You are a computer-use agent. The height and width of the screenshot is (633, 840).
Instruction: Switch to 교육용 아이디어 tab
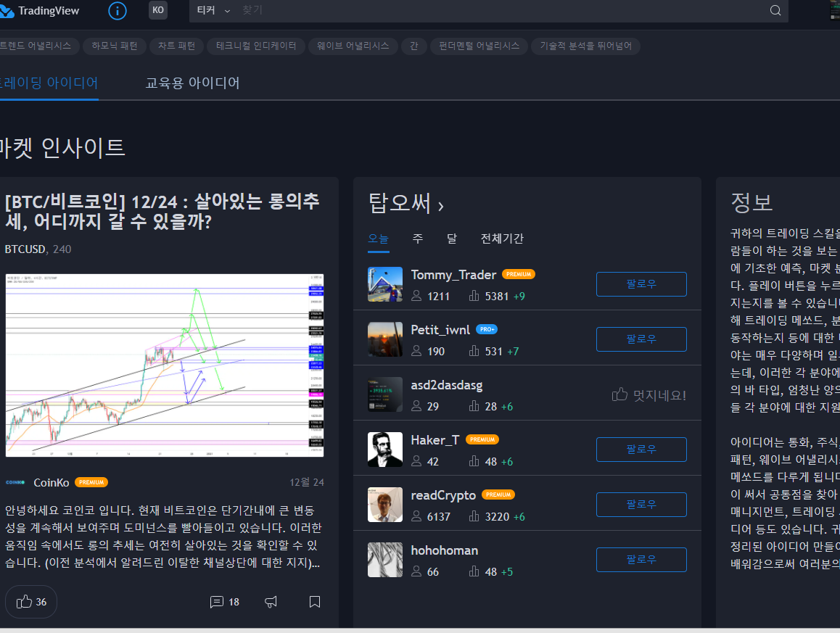tap(192, 83)
